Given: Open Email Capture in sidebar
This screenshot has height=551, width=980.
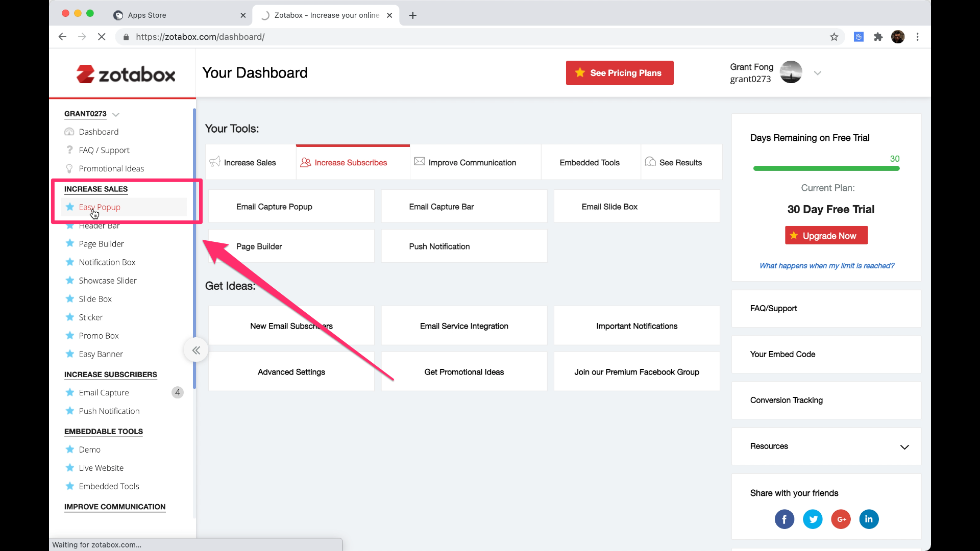Looking at the screenshot, I should (104, 392).
